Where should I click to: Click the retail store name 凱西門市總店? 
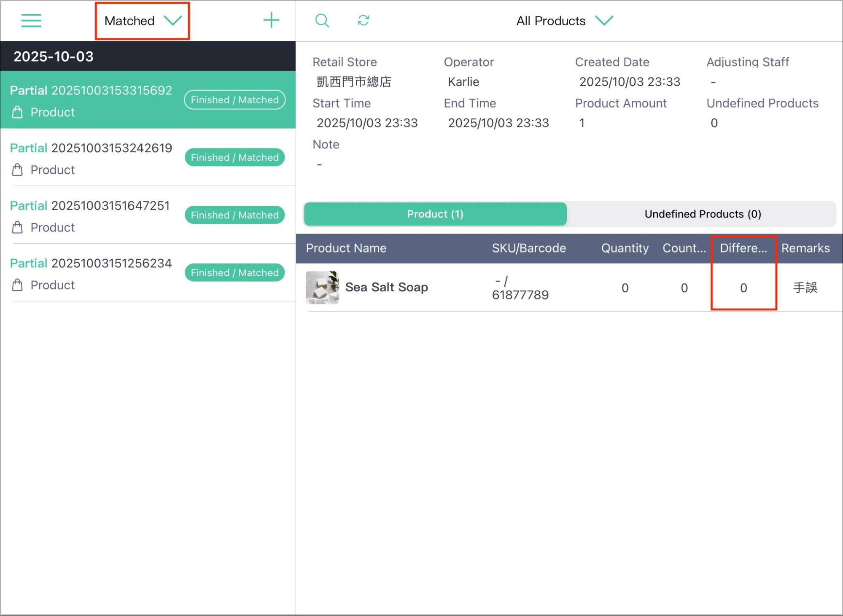point(354,82)
